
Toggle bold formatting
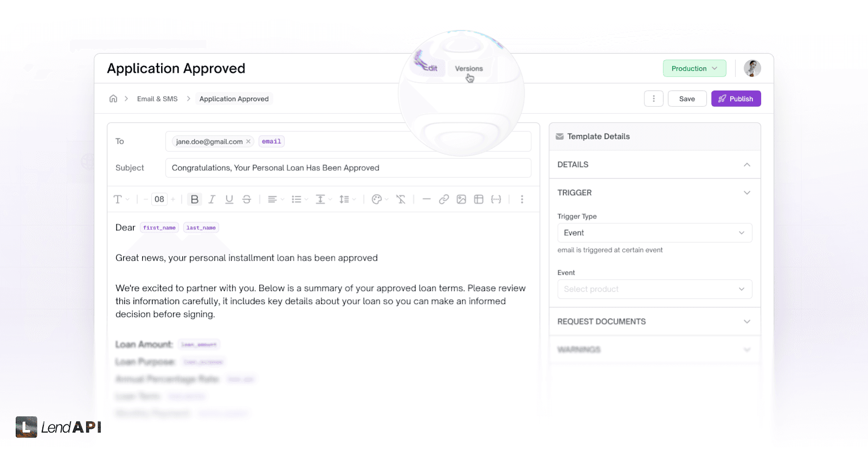coord(194,199)
